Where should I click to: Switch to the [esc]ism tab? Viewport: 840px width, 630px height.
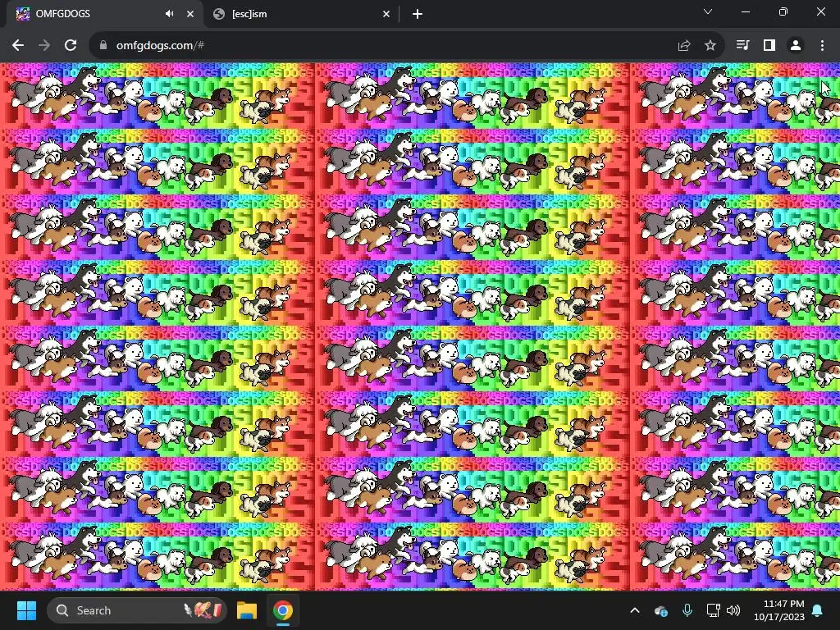[302, 14]
